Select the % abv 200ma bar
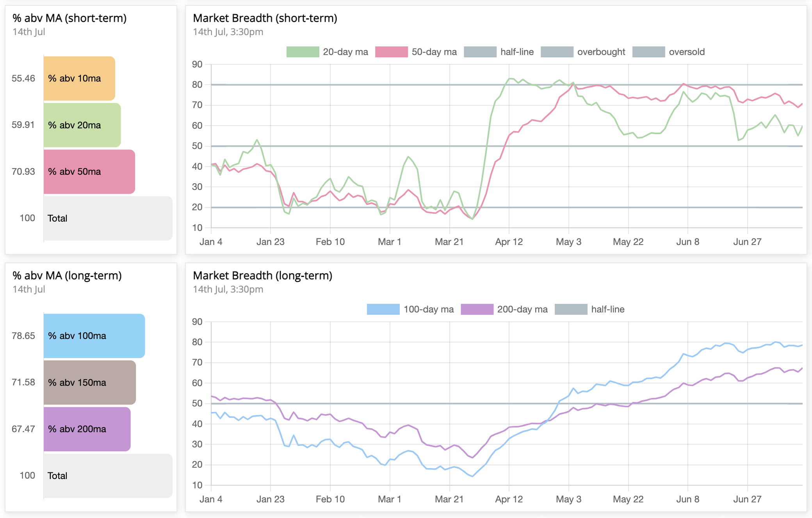This screenshot has width=812, height=518. pos(87,429)
